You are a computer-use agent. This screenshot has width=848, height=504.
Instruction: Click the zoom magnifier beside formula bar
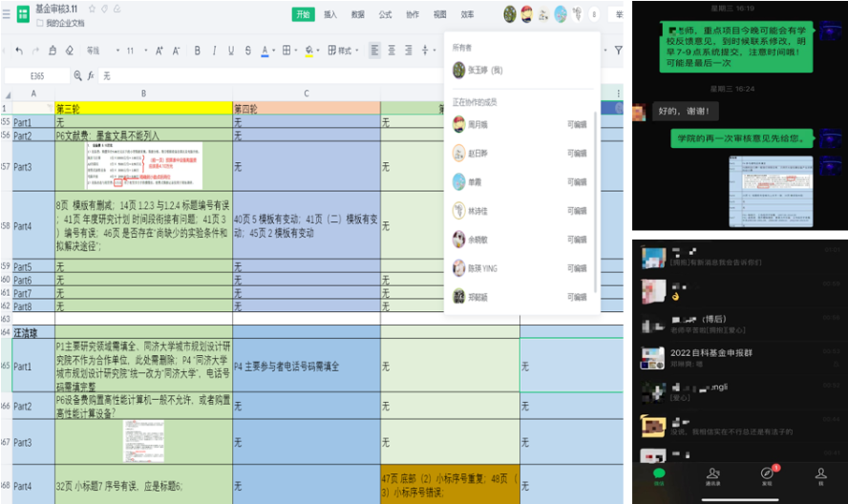78,75
